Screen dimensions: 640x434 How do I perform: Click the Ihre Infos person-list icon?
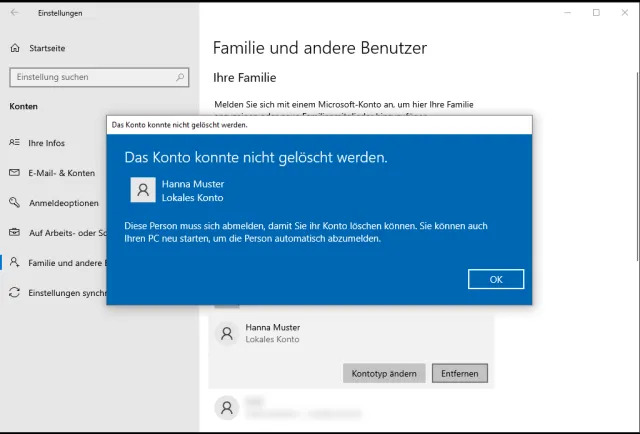tap(14, 142)
